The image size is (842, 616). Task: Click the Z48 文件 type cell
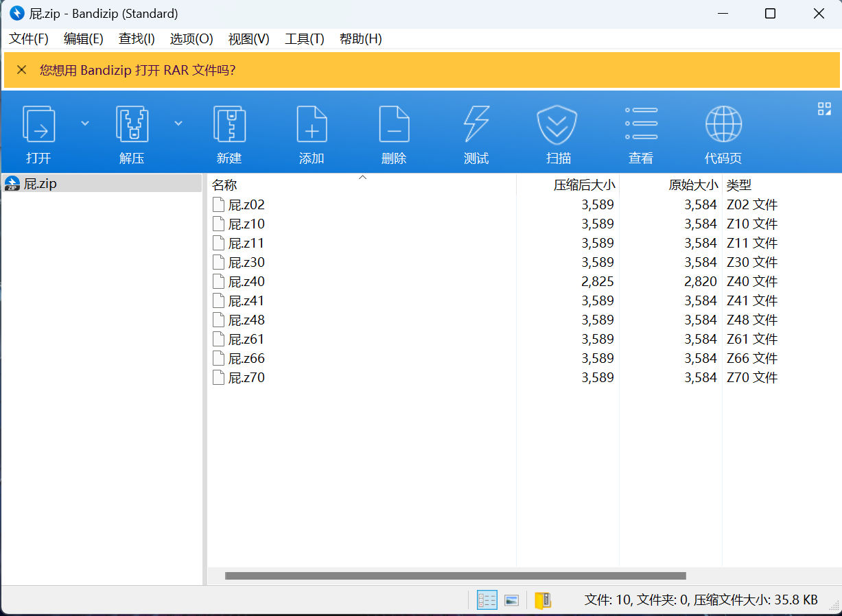(x=751, y=320)
